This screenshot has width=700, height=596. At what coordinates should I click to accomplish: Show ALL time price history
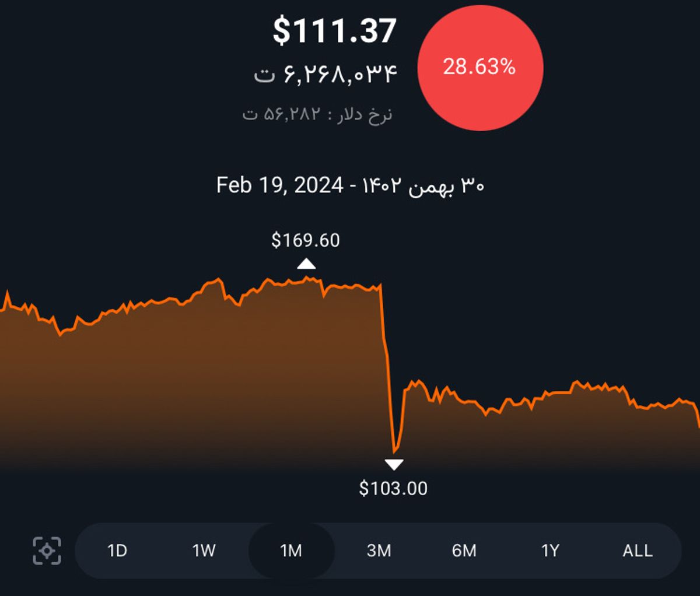point(638,551)
